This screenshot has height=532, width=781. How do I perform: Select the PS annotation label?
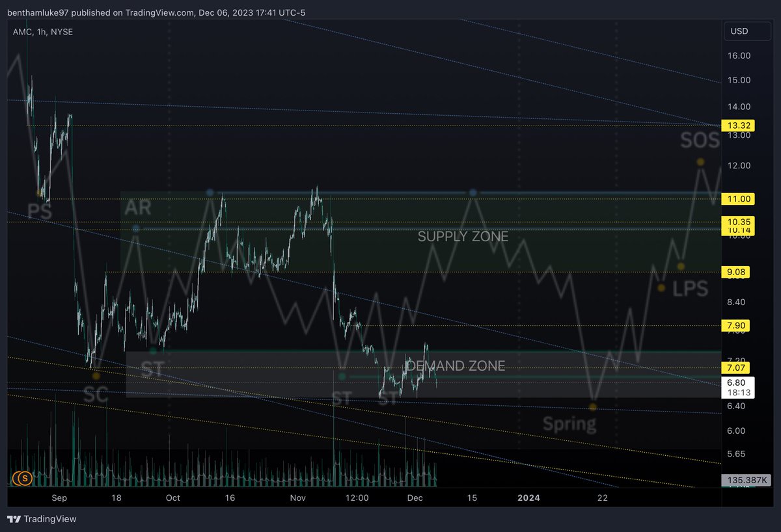[x=40, y=210]
